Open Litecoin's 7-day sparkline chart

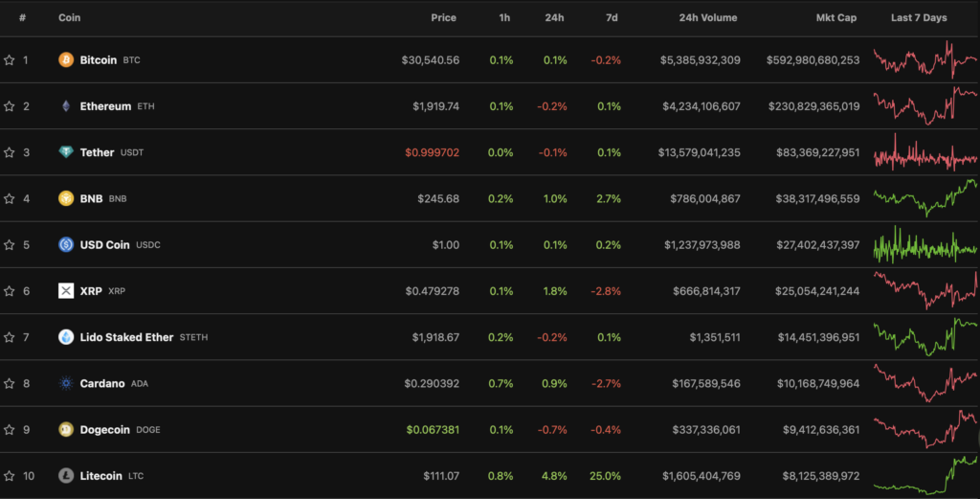(925, 476)
